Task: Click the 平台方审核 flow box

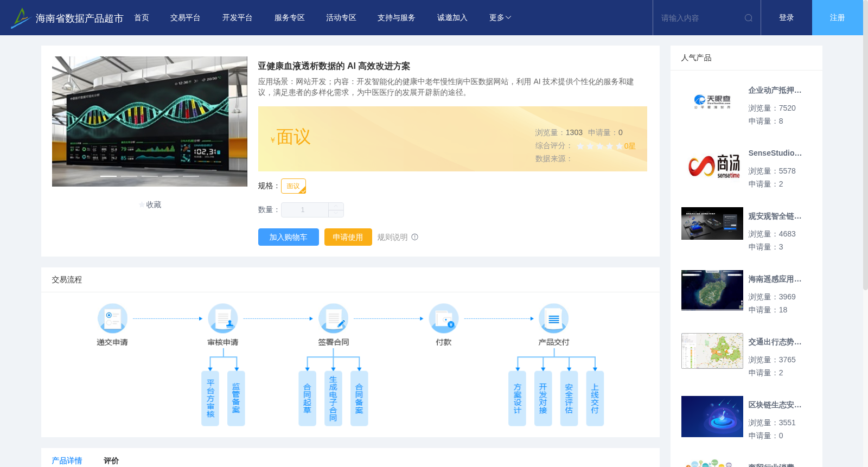Action: pyautogui.click(x=210, y=399)
